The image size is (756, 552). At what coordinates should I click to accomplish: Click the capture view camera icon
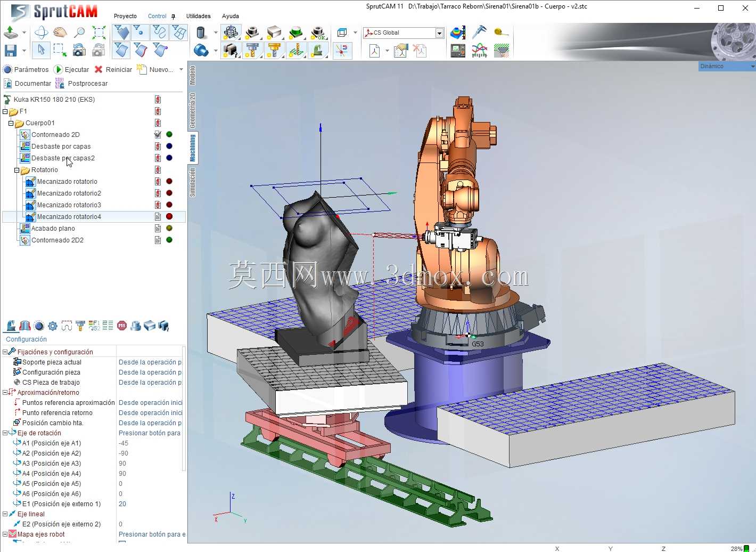coord(79,50)
